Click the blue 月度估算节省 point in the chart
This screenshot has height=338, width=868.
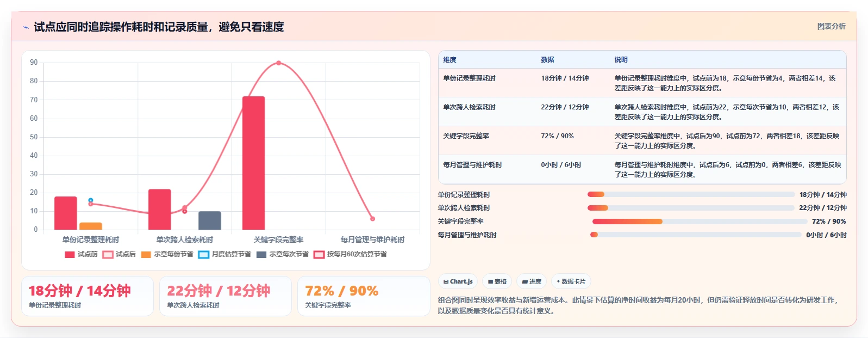pyautogui.click(x=91, y=200)
